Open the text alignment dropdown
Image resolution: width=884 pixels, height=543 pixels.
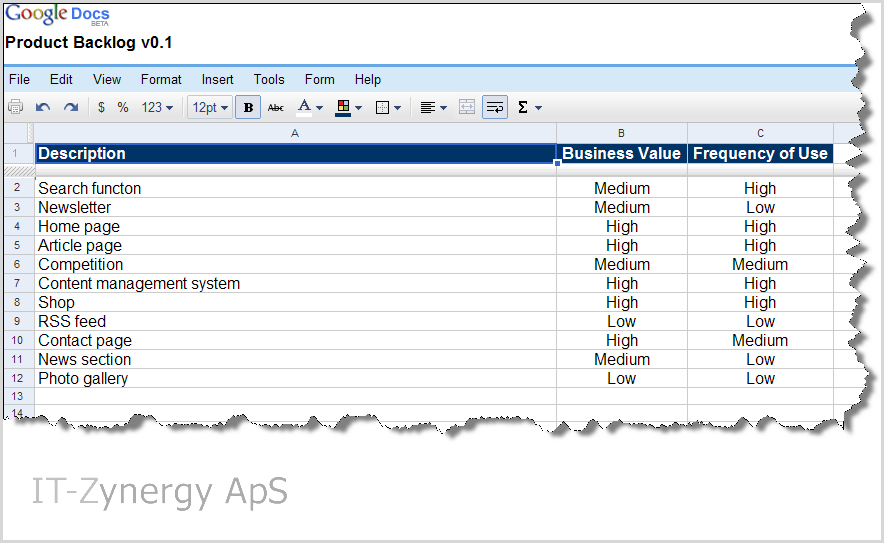tap(434, 107)
